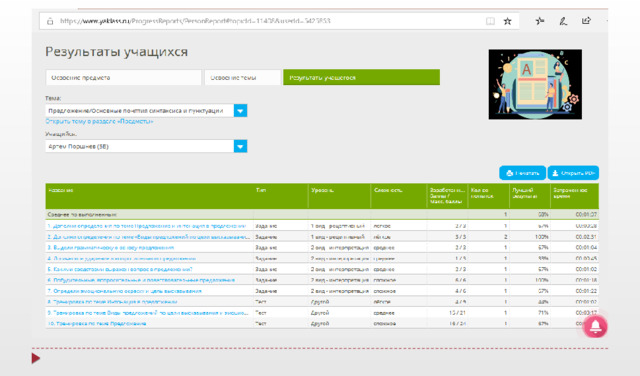Image resolution: width=640 pixels, height=376 pixels.
Task: Click attempts cell showing 2
Action: [505, 237]
